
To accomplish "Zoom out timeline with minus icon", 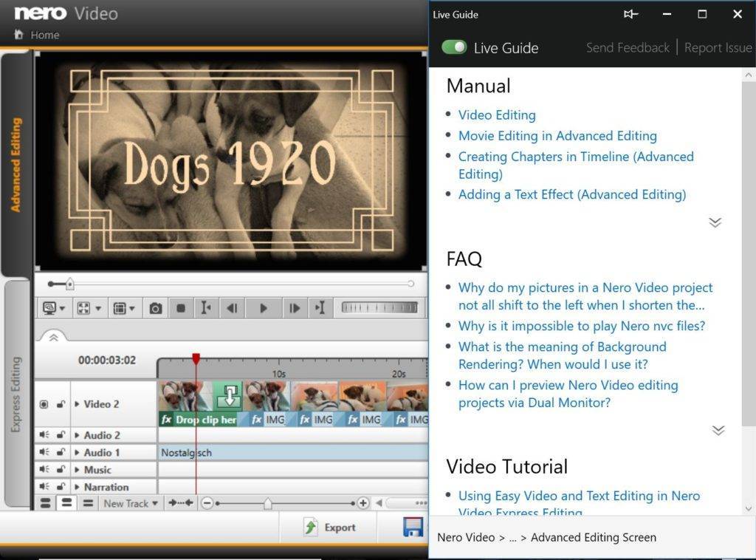I will pyautogui.click(x=207, y=503).
